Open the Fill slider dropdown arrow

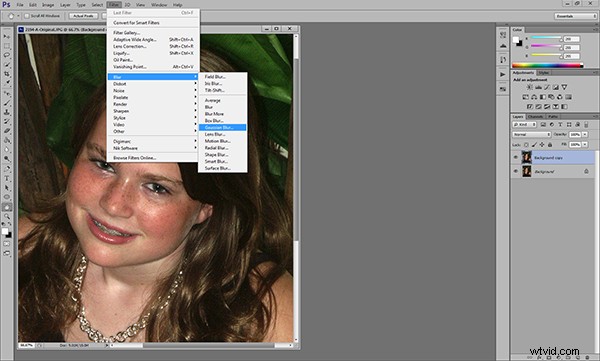(x=585, y=145)
